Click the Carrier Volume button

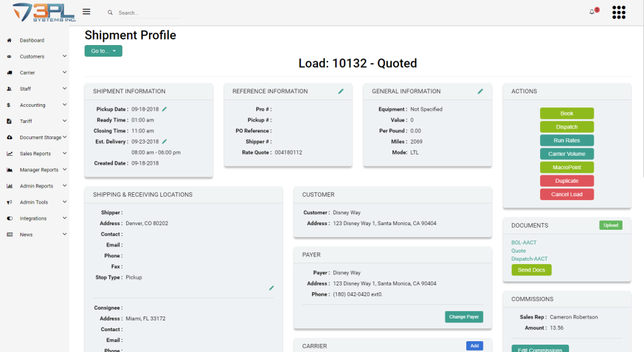click(x=567, y=154)
